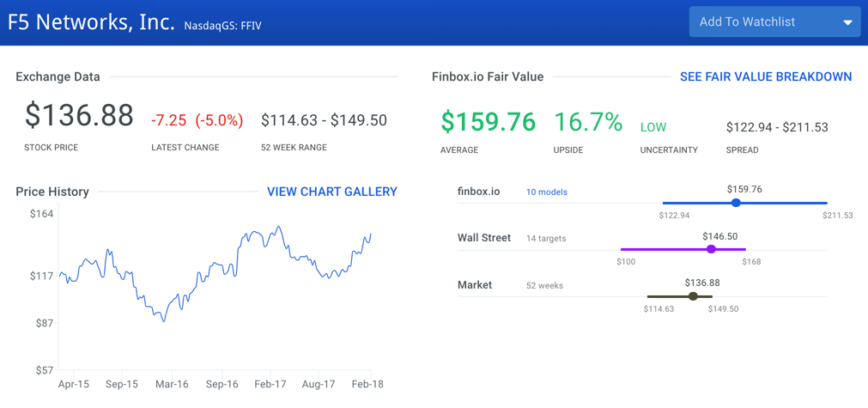This screenshot has height=408, width=868.
Task: Click the Apr-15 x-axis label
Action: click(74, 384)
